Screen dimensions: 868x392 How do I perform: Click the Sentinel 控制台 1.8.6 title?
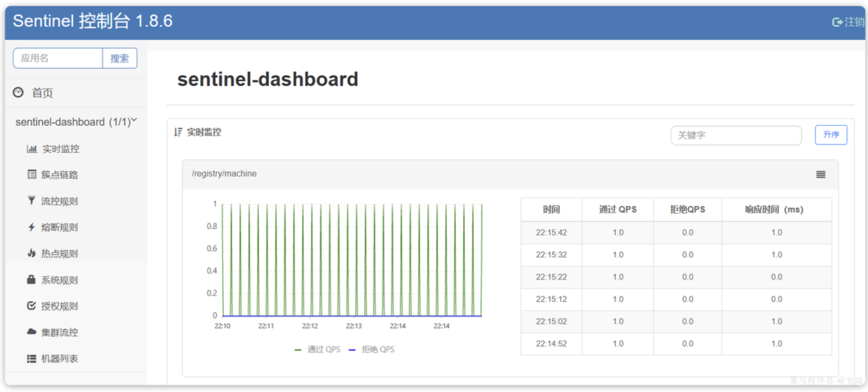pyautogui.click(x=92, y=21)
